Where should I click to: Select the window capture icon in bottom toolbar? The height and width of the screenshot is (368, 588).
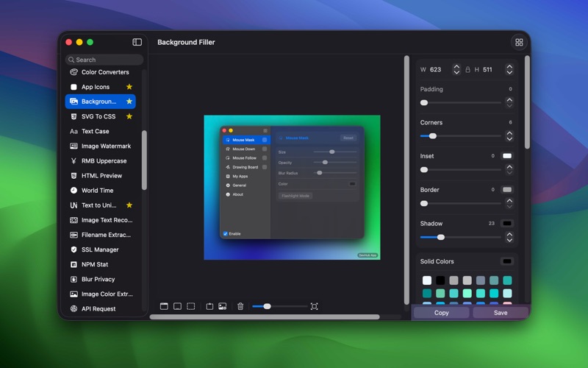[x=164, y=306]
